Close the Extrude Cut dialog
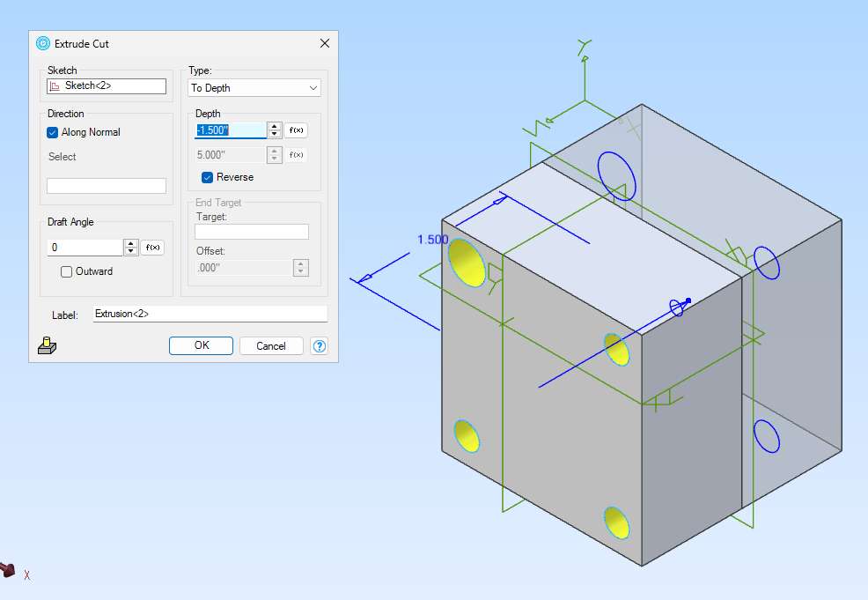 (325, 43)
